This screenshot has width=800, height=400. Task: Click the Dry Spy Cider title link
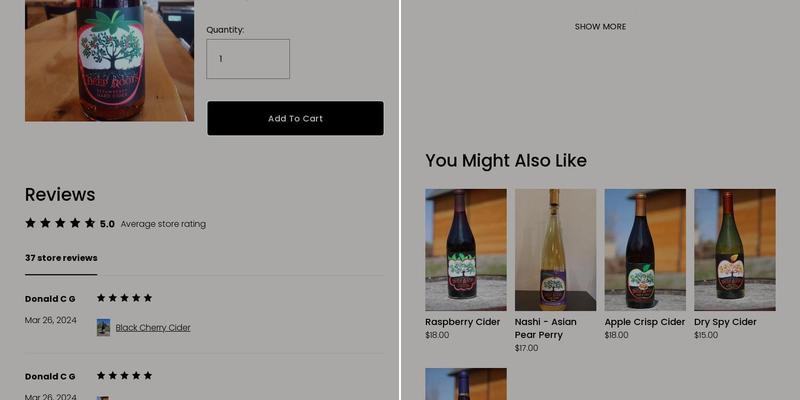click(725, 322)
